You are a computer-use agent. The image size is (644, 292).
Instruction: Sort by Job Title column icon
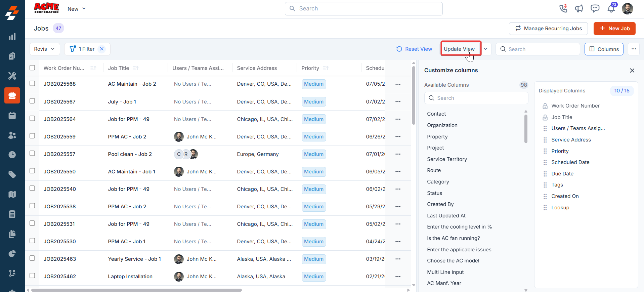pyautogui.click(x=135, y=68)
